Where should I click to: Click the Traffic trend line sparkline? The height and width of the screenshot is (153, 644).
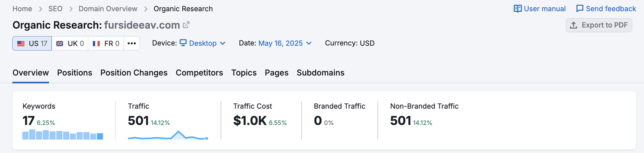[168, 135]
